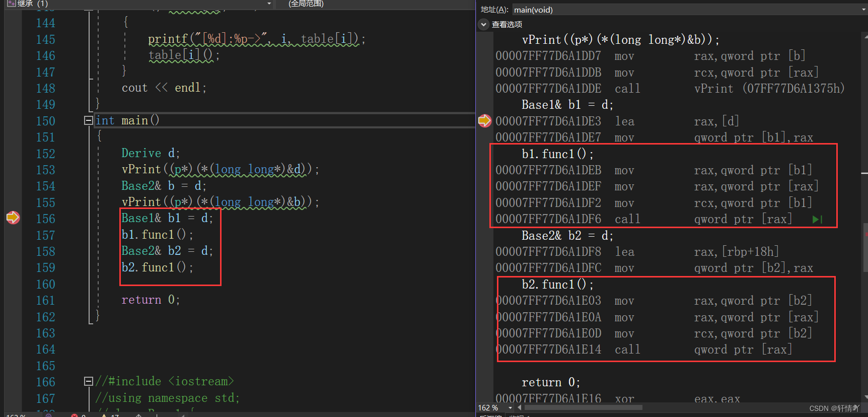The image size is (868, 417).
Task: Open the disassembly 162 % zoom dropdown
Action: pos(510,407)
